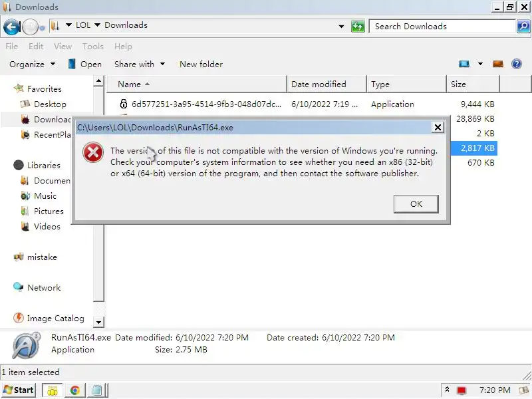
Task: Select Libraries in the navigation pane
Action: click(x=43, y=165)
